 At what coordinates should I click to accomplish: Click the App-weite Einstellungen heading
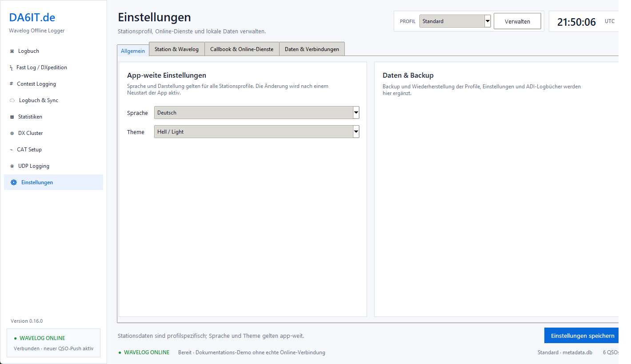[167, 75]
